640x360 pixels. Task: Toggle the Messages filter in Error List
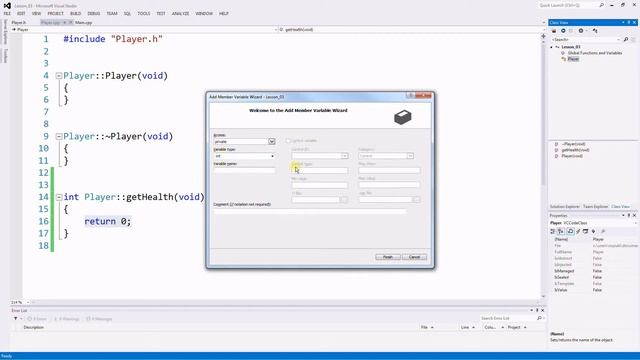coord(99,319)
